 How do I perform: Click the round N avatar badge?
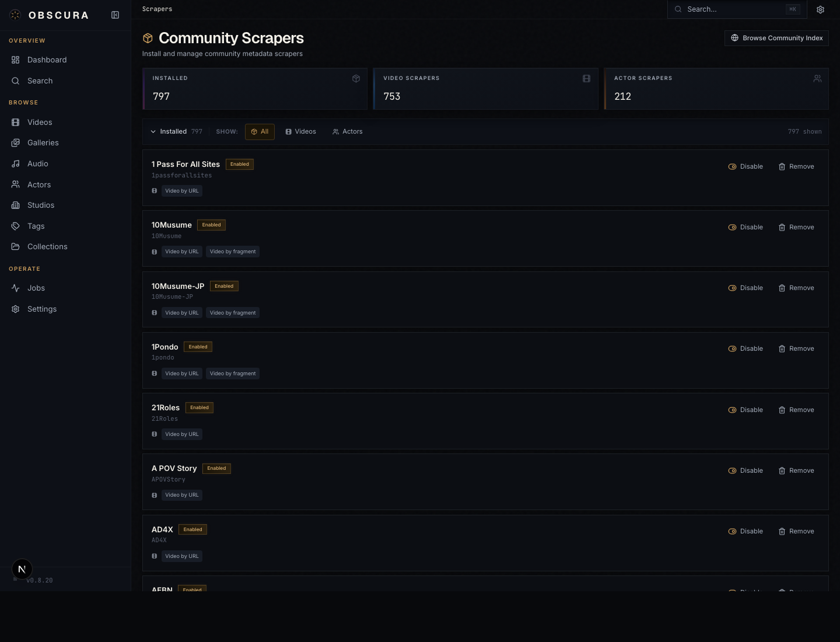(22, 569)
